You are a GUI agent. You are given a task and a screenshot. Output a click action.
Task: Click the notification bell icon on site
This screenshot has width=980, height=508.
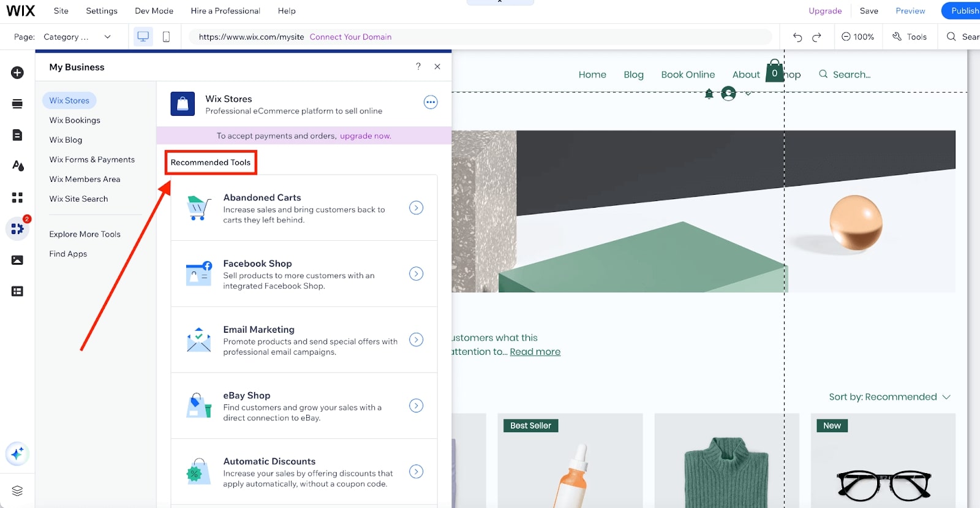(x=709, y=94)
